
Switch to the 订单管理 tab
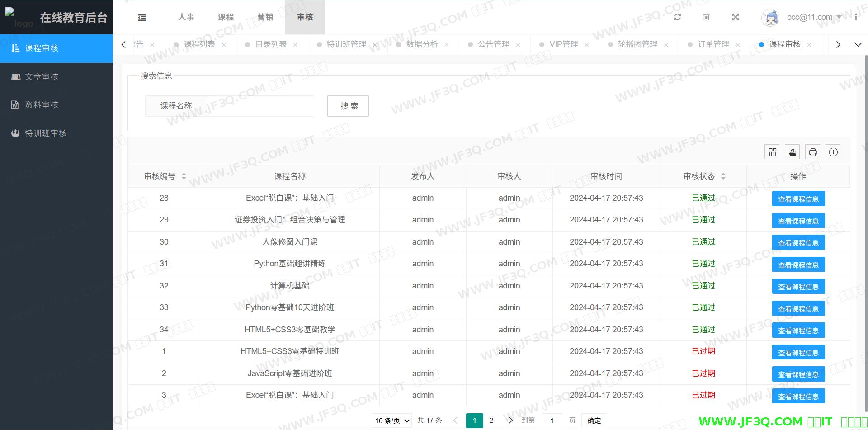pos(713,44)
